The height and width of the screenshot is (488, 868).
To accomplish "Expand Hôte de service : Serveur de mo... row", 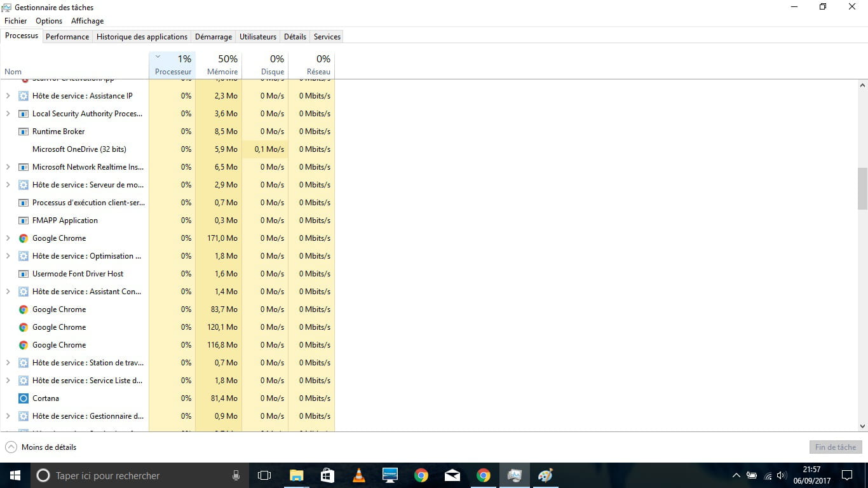I will pyautogui.click(x=8, y=185).
